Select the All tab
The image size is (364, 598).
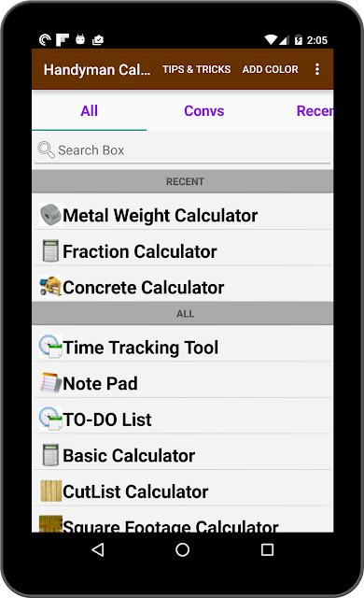89,111
